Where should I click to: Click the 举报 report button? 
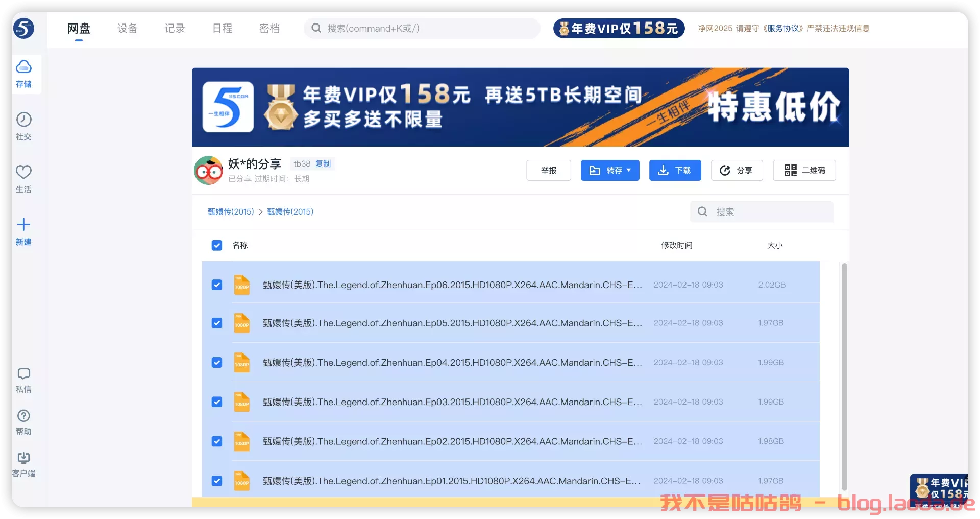pos(549,170)
